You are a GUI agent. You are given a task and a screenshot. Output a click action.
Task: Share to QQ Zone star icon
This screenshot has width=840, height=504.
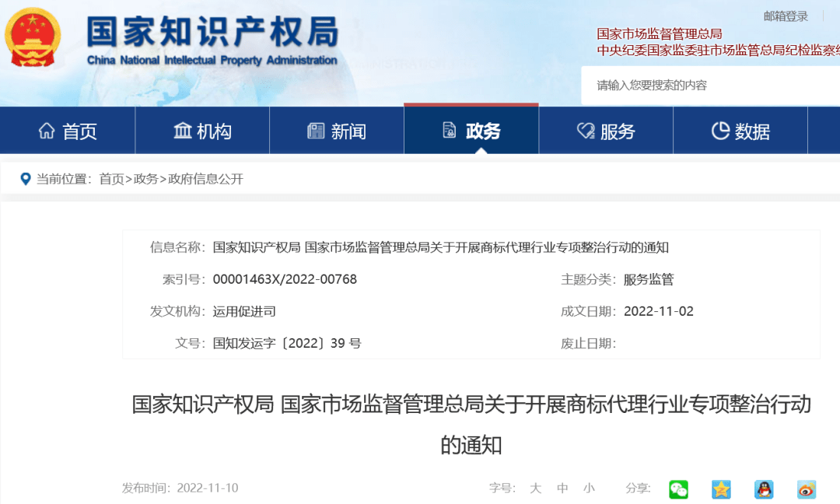coord(721,489)
